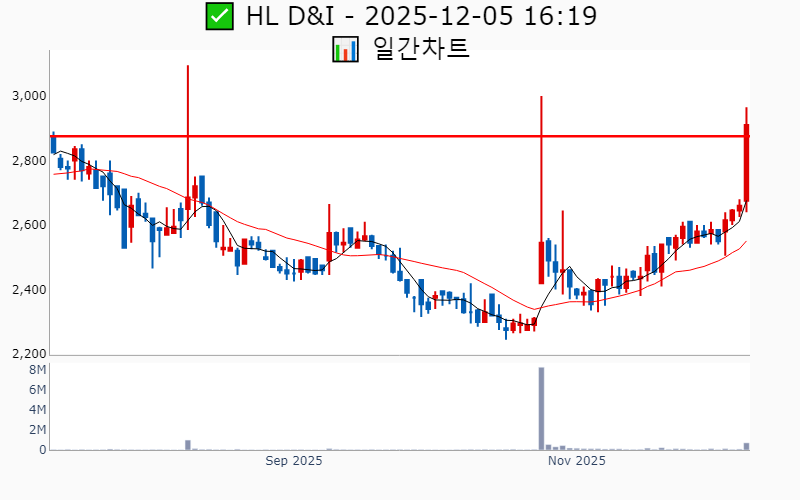Click the 4M volume axis label
Image resolution: width=800 pixels, height=500 pixels.
36,410
